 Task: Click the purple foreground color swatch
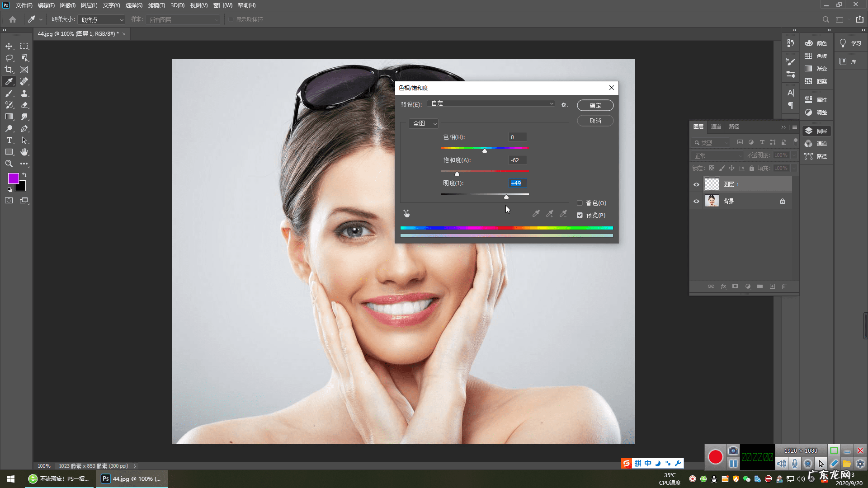[x=13, y=178]
